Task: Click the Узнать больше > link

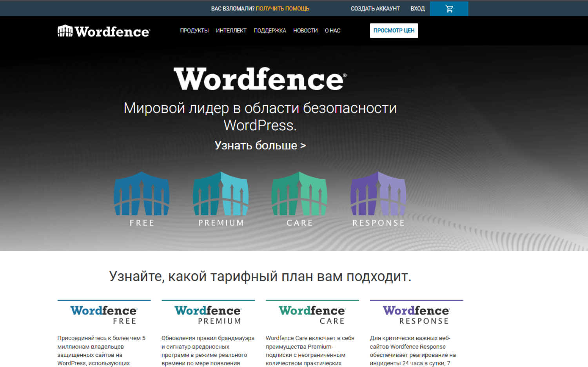Action: 260,145
